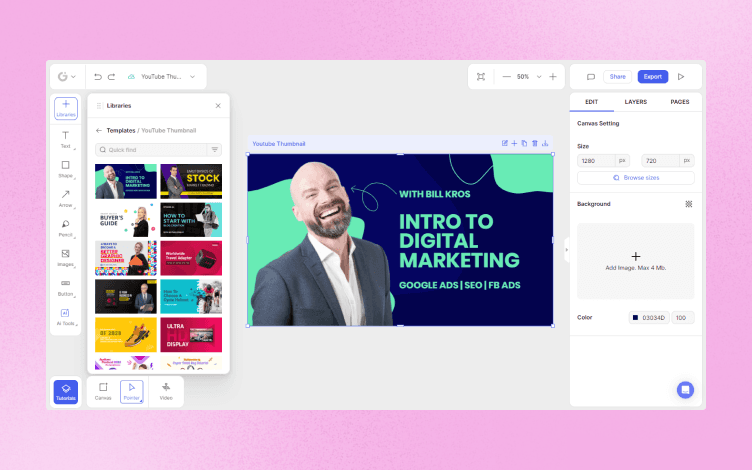752x470 pixels.
Task: Click the Youtube Thumbnail canvas title
Action: (279, 143)
